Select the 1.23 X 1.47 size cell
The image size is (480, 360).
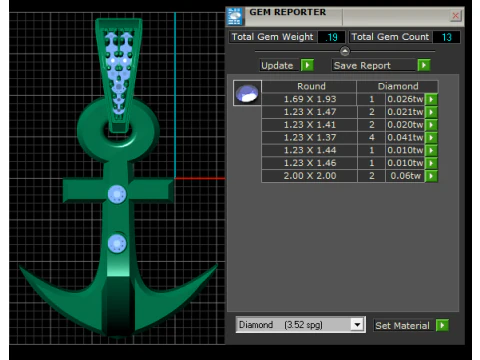point(309,112)
